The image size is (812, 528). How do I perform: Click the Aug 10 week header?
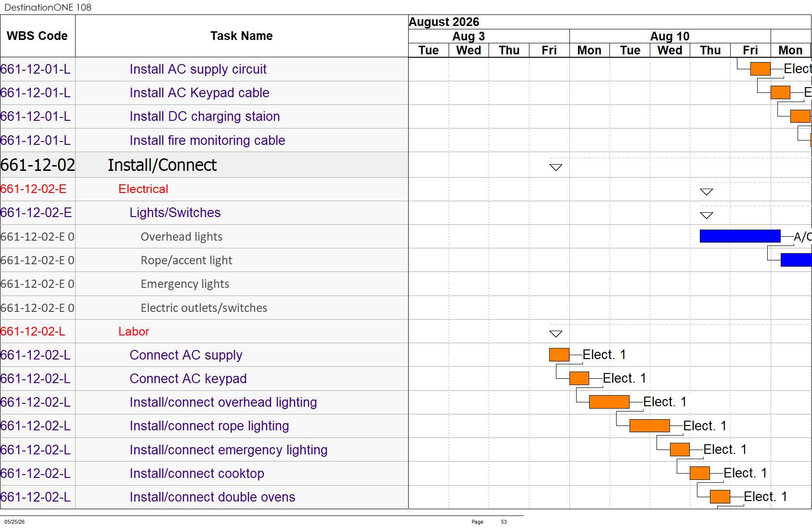(670, 37)
